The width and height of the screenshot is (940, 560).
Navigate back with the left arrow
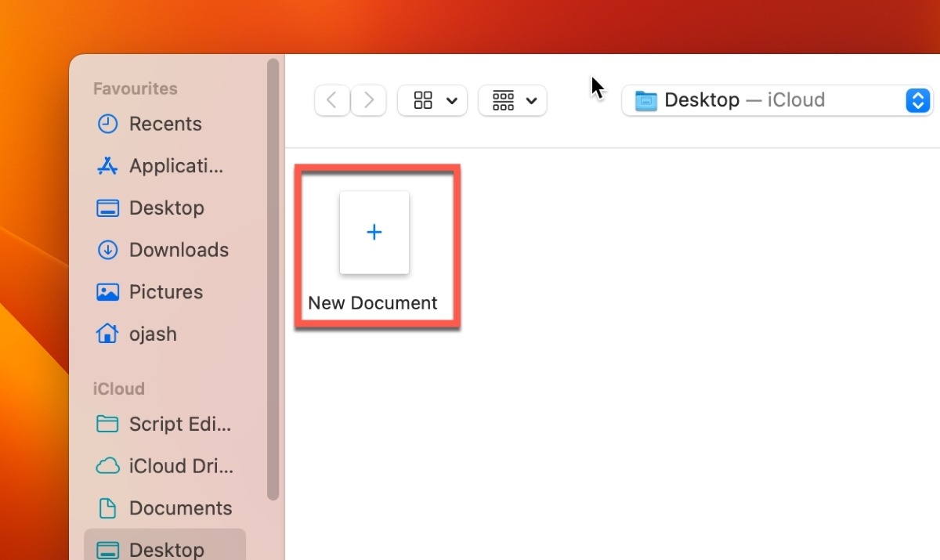coord(331,100)
